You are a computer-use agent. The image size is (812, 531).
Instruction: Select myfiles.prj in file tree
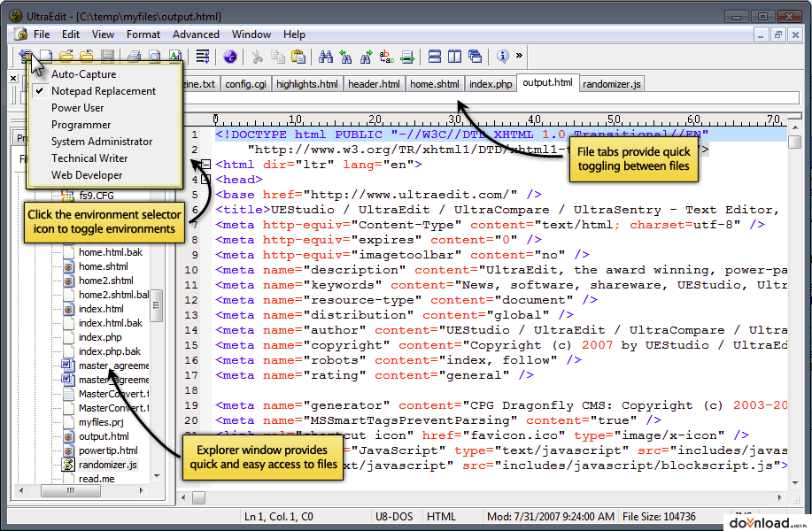[101, 422]
